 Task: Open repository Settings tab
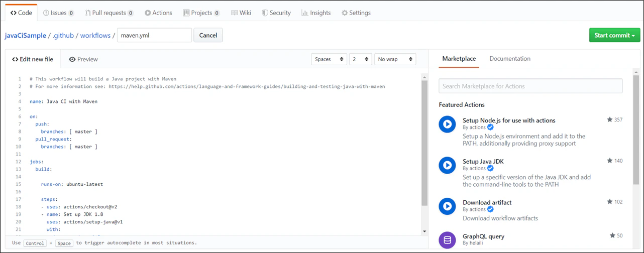356,13
